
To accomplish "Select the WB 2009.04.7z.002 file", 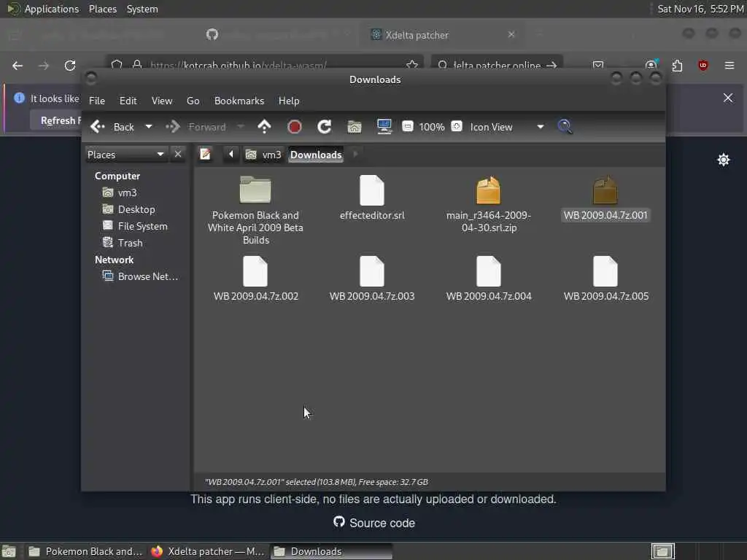I will pyautogui.click(x=255, y=279).
